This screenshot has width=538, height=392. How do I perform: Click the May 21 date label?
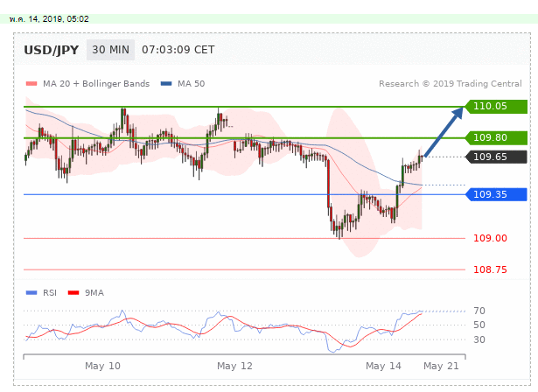[441, 366]
